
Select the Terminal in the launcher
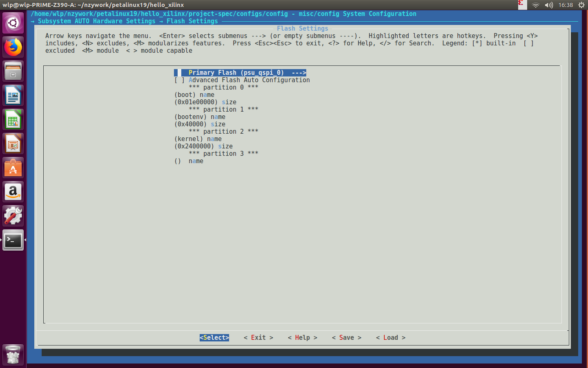[13, 240]
